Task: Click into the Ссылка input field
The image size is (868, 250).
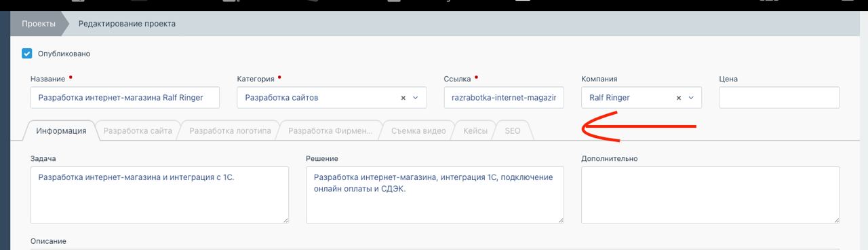Action: click(x=504, y=98)
